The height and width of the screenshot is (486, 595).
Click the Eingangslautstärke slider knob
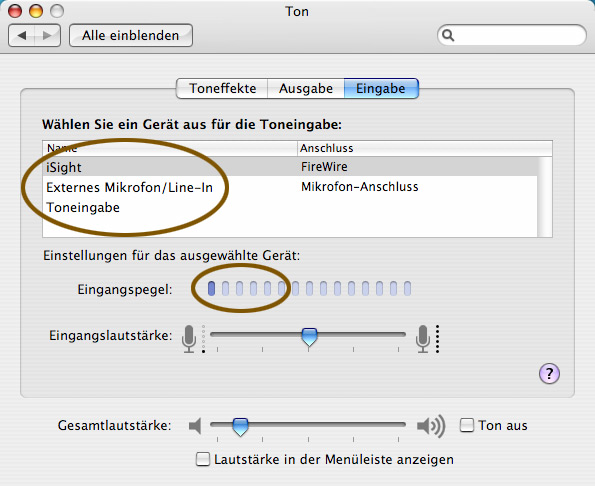[x=309, y=337]
